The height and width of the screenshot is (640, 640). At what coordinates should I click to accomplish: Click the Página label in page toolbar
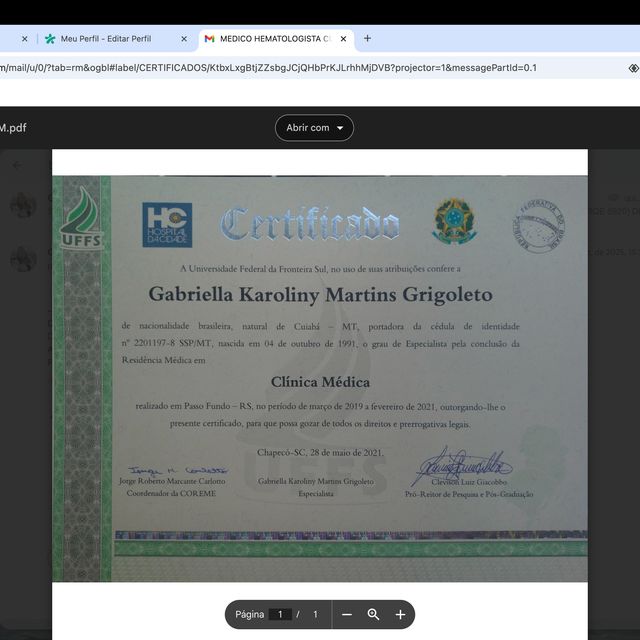tap(249, 614)
